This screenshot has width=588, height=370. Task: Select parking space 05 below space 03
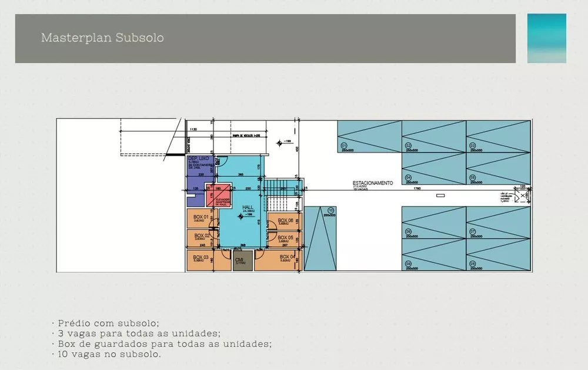(x=498, y=169)
